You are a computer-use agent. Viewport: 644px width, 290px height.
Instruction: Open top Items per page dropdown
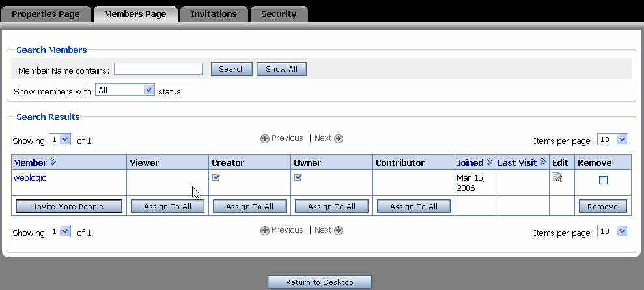(x=612, y=139)
